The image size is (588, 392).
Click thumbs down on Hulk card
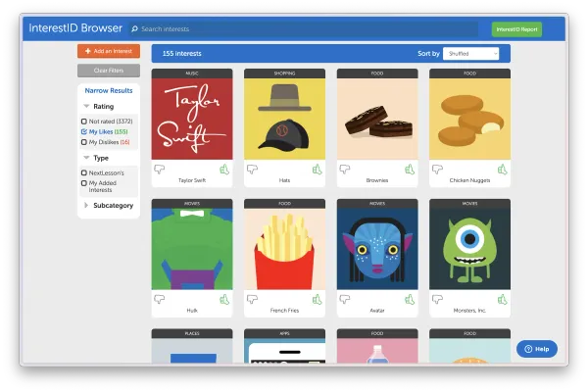(x=160, y=299)
